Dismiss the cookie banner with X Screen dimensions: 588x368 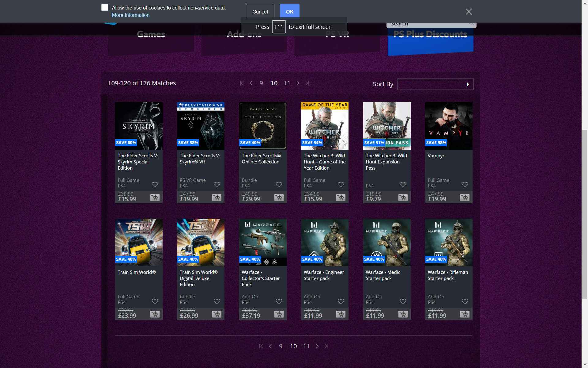click(469, 12)
